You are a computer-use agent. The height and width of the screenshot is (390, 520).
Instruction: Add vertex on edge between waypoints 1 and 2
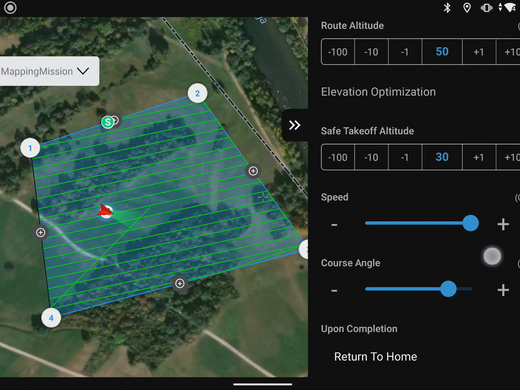pyautogui.click(x=115, y=120)
